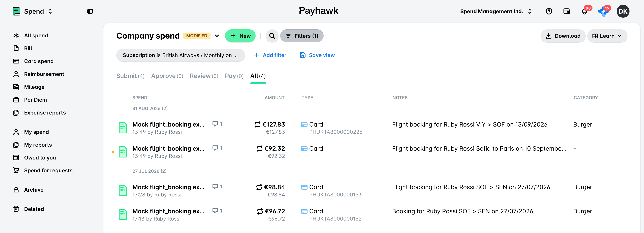This screenshot has width=644, height=233.
Task: Click the Add filter link
Action: coord(270,55)
